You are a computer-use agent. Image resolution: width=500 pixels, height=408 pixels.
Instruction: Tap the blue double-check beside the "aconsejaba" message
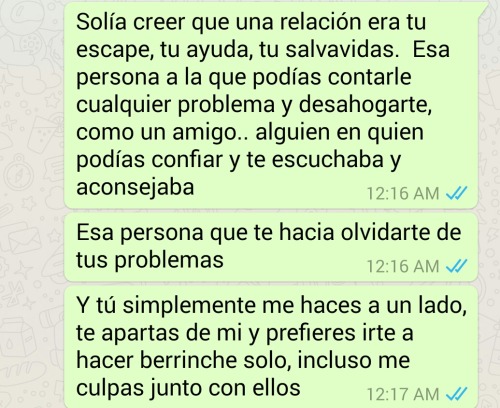pos(456,193)
